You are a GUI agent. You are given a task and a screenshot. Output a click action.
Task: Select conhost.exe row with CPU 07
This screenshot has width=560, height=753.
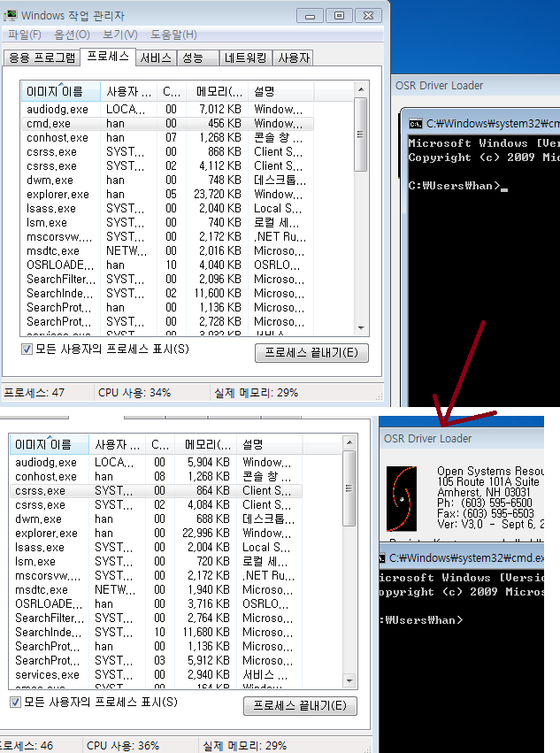pos(167,138)
